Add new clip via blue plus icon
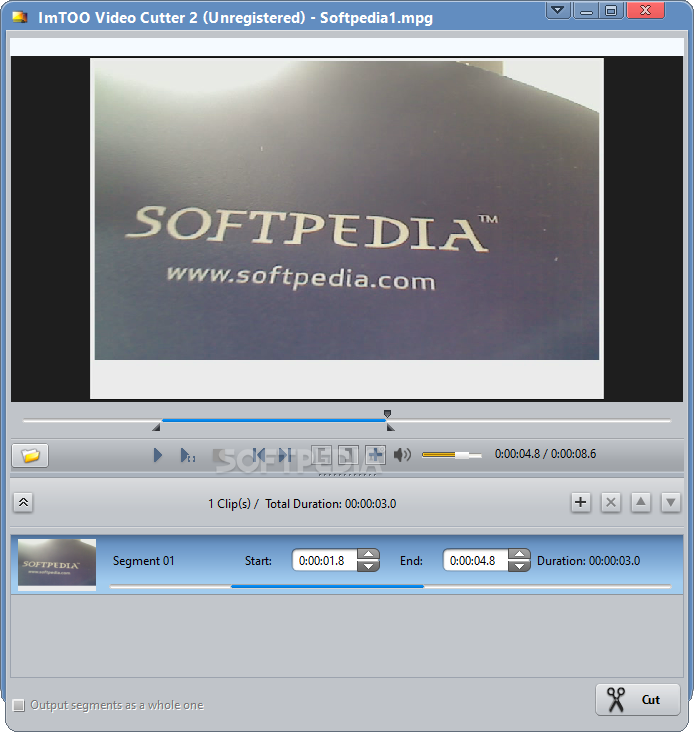Screen dimensions: 694x732 point(375,455)
